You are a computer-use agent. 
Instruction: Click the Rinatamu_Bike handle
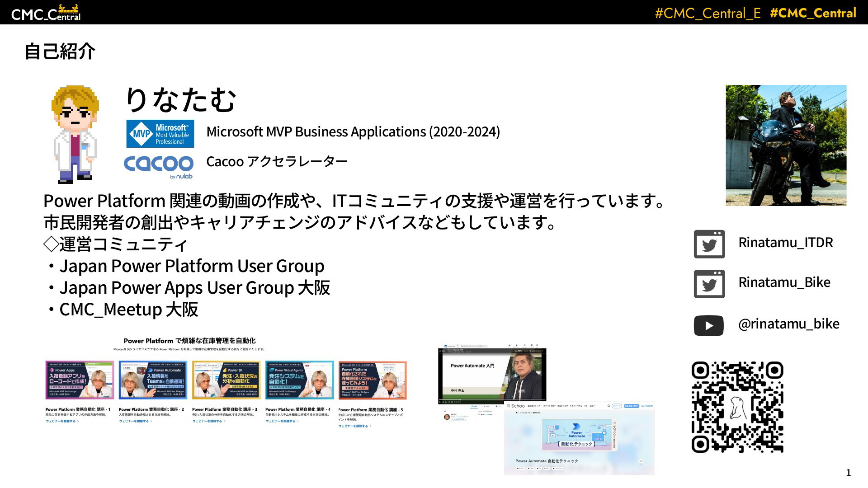pyautogui.click(x=784, y=282)
